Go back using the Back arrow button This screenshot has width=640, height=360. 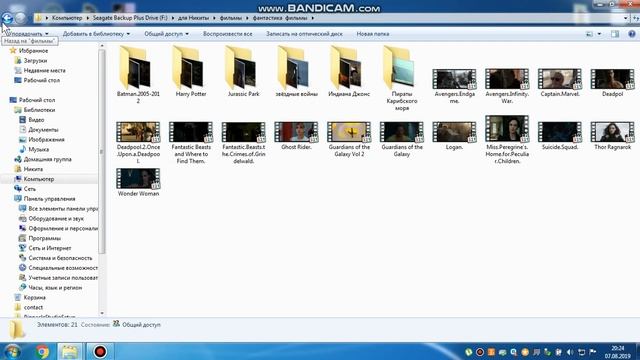click(7, 18)
